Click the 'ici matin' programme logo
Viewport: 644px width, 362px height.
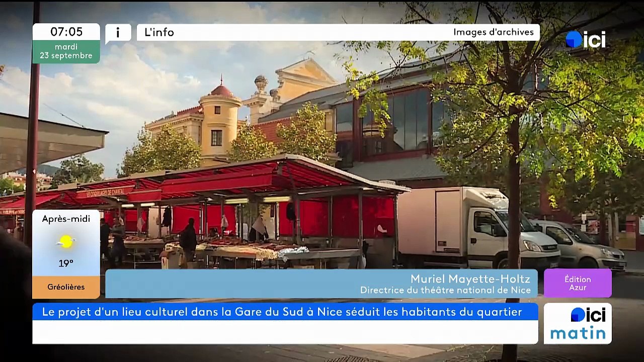click(578, 323)
